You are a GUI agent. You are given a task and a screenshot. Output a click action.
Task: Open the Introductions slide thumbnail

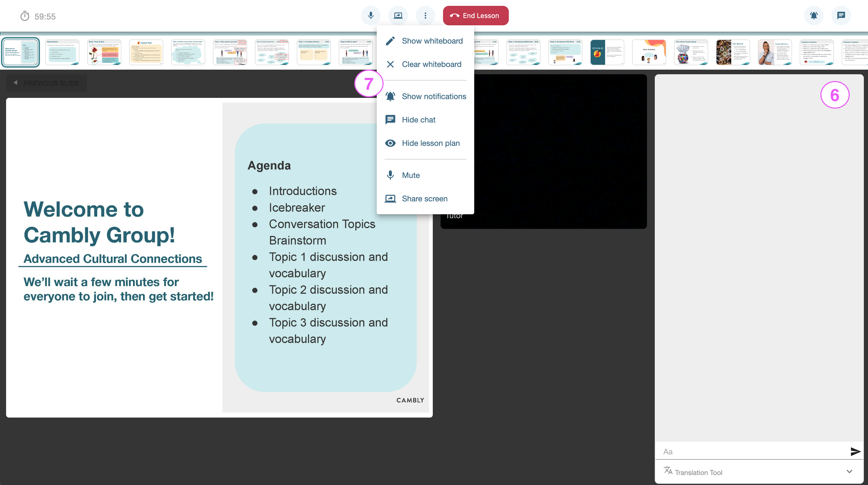(62, 53)
